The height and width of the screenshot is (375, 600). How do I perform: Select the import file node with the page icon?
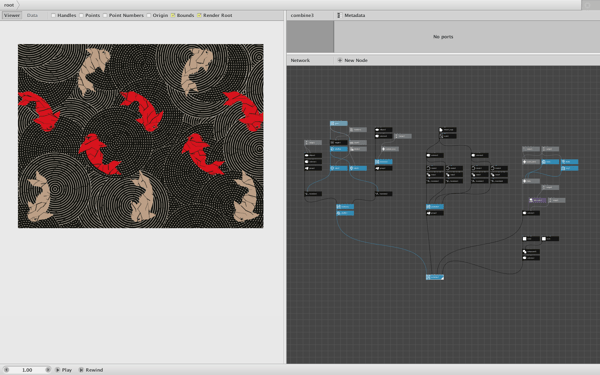click(x=447, y=130)
